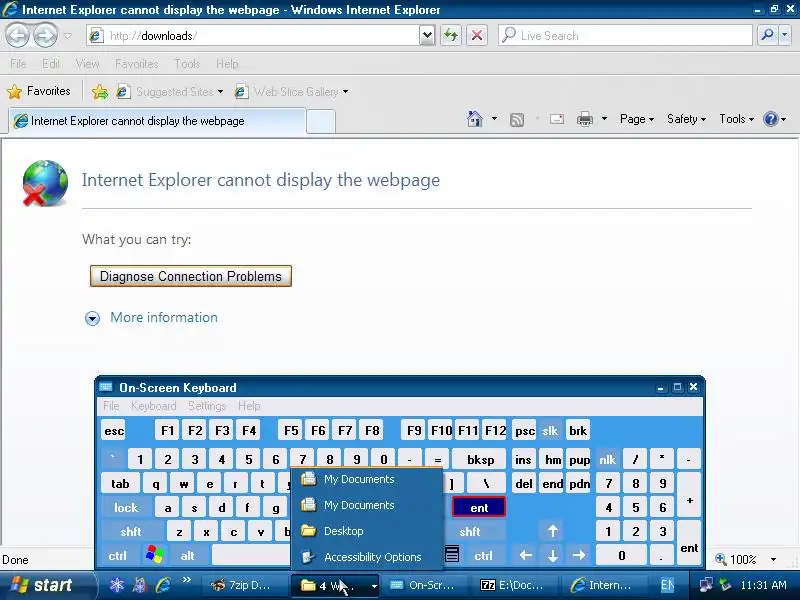This screenshot has height=600, width=800.
Task: Toggle the ins key
Action: pos(523,460)
